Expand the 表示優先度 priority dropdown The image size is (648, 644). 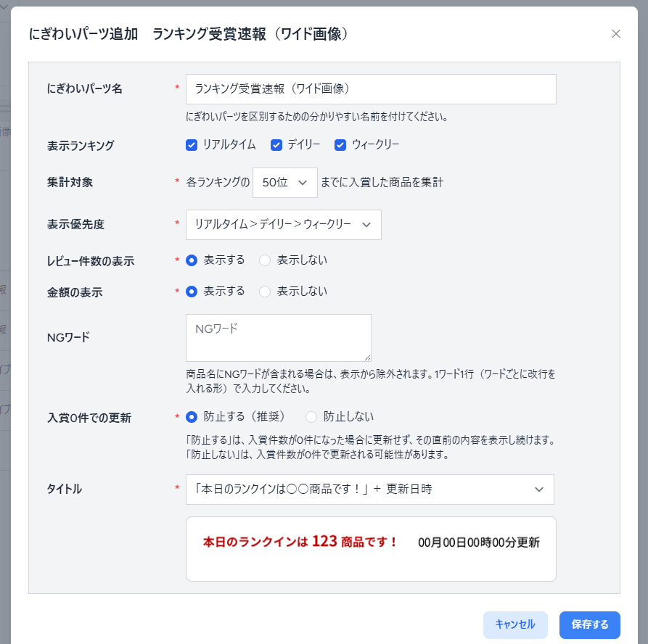click(x=283, y=225)
